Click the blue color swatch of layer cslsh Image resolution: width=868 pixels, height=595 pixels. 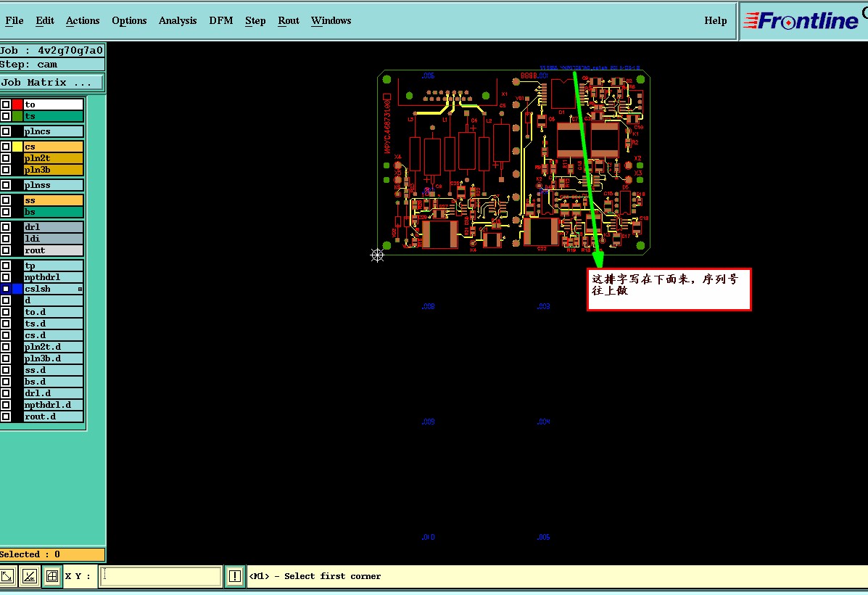(x=17, y=289)
